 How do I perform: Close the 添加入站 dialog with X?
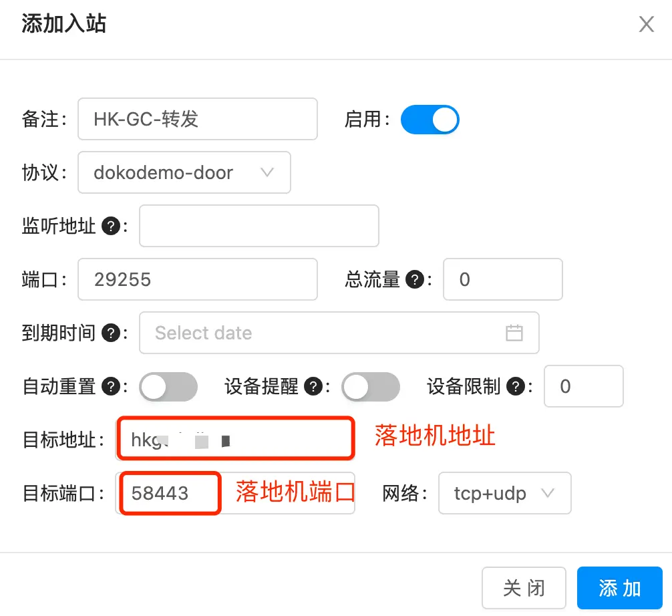pyautogui.click(x=646, y=25)
